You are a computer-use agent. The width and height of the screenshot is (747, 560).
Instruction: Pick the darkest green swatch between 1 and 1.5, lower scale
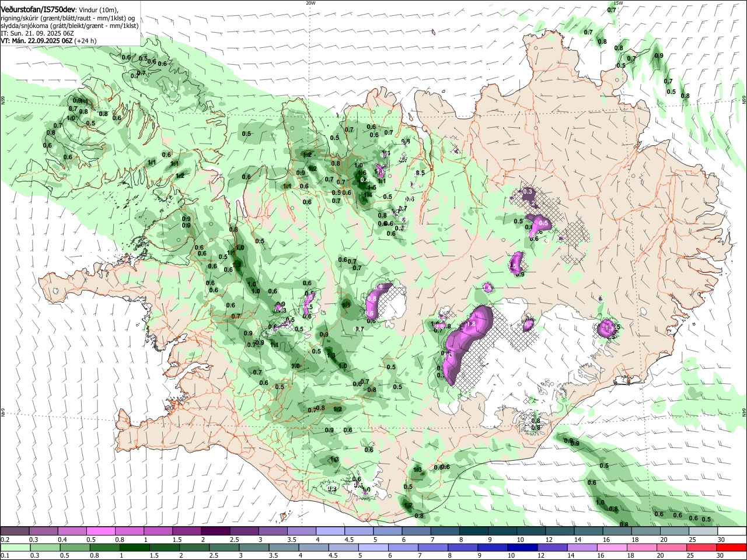(x=134, y=547)
